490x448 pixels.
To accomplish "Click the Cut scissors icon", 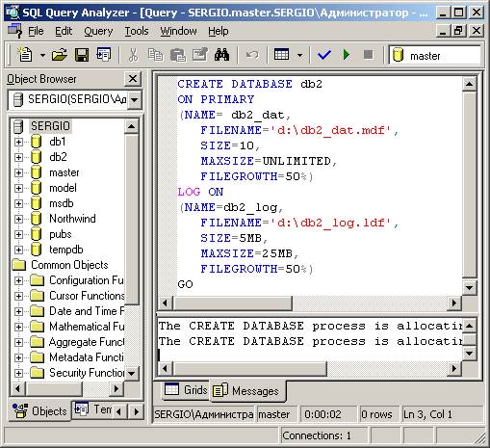I will tap(133, 55).
